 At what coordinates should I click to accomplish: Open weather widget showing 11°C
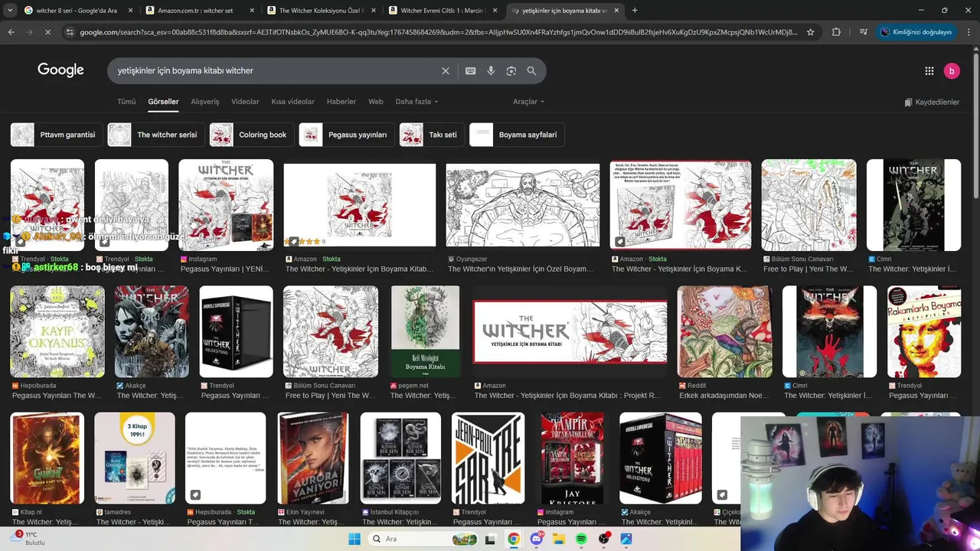point(28,538)
